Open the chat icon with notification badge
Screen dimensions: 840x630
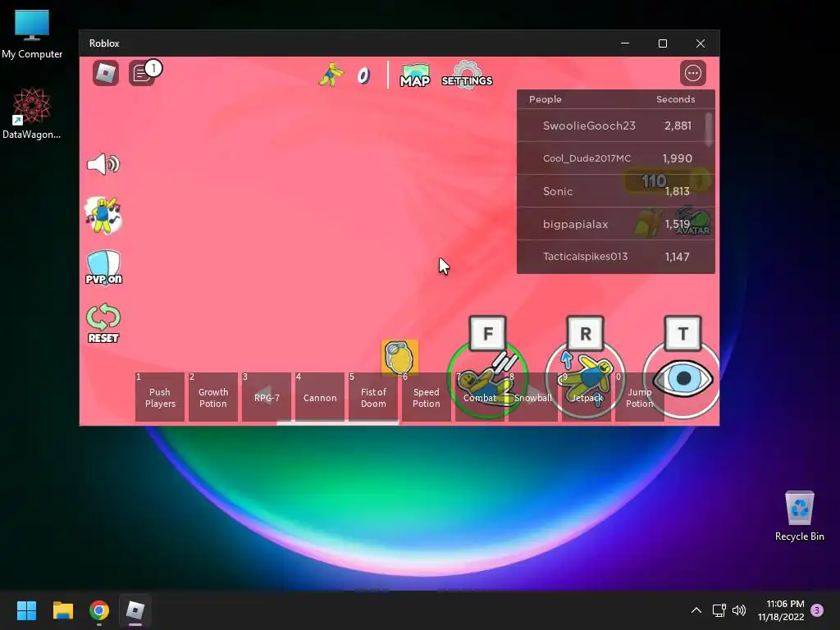tap(144, 73)
